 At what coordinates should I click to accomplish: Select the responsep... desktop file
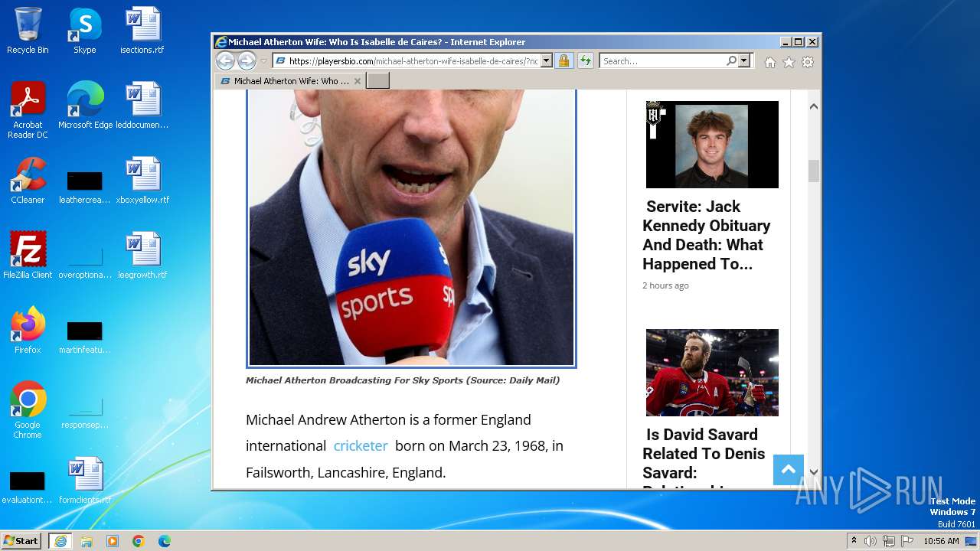(85, 412)
